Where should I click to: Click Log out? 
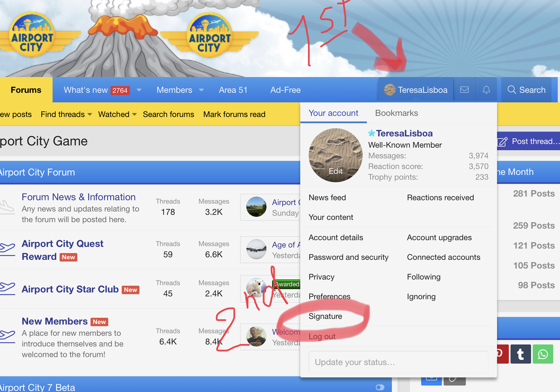coord(322,336)
